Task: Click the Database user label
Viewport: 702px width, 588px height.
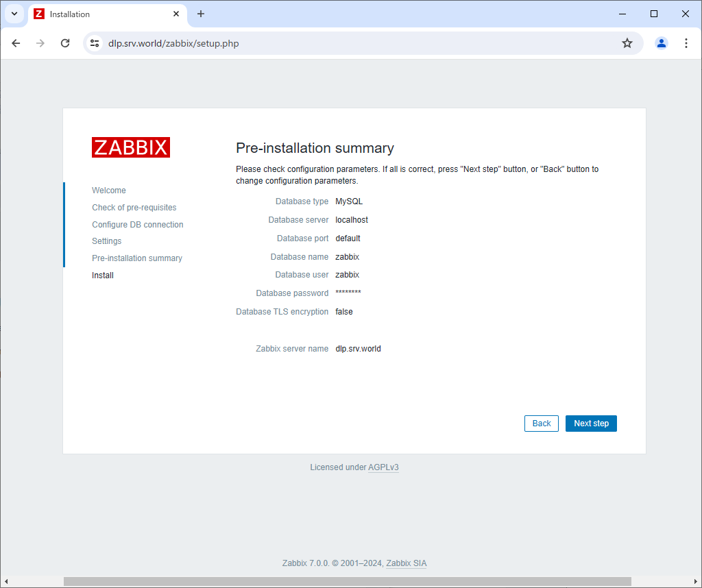Action: [302, 275]
